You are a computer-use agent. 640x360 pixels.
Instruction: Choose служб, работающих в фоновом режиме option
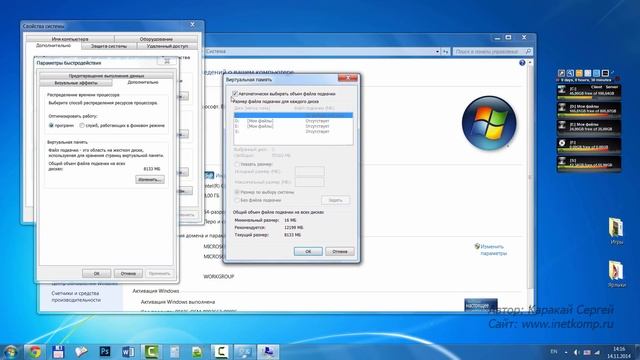pos(82,126)
